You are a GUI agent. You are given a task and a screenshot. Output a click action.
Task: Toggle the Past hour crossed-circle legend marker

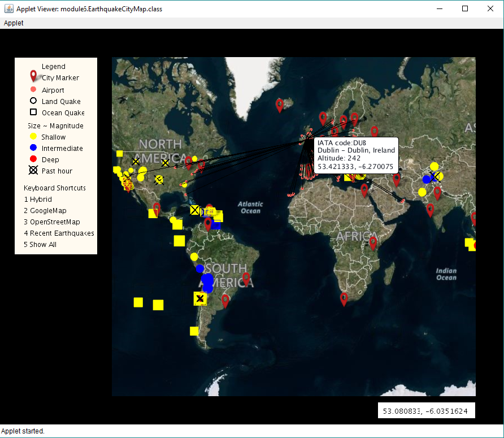tap(33, 171)
